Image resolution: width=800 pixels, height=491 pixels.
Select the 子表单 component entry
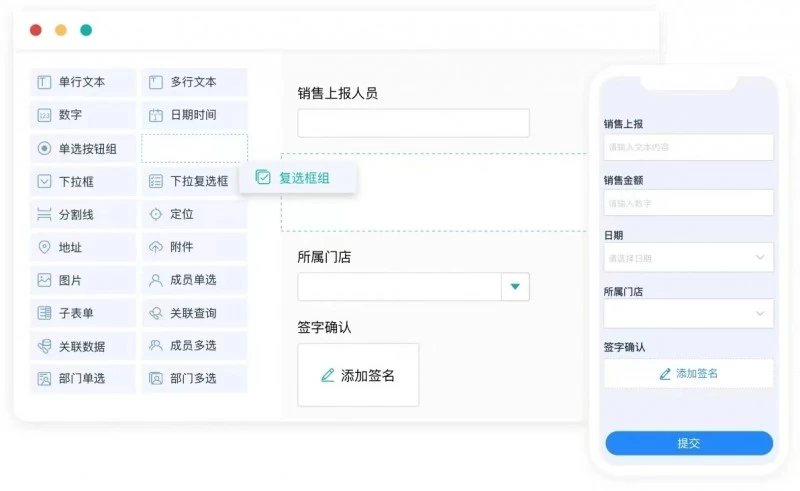pos(82,313)
